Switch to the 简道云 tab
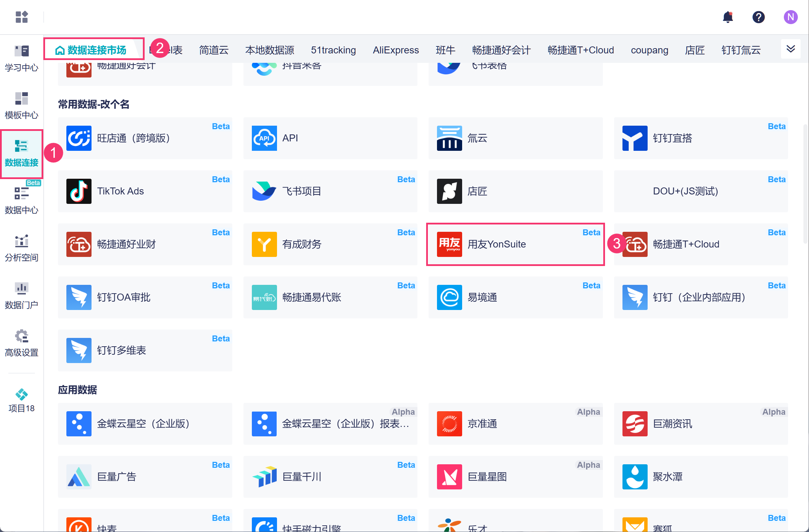 (x=214, y=50)
